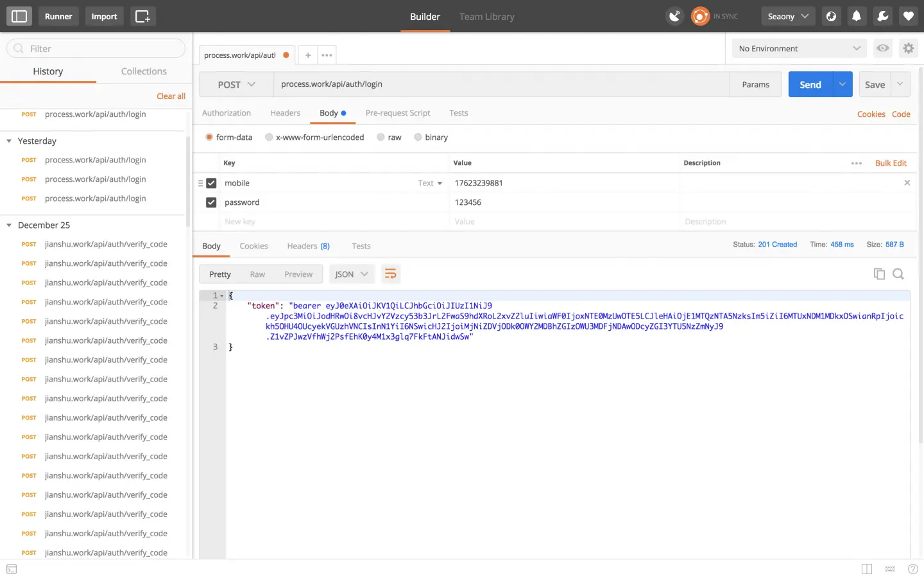Click the heart icon in top bar

click(908, 16)
